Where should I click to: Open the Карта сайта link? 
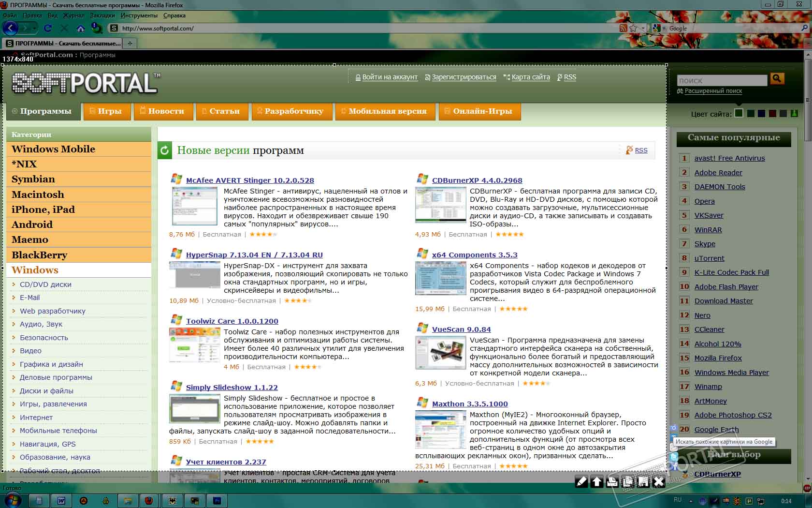tap(531, 77)
